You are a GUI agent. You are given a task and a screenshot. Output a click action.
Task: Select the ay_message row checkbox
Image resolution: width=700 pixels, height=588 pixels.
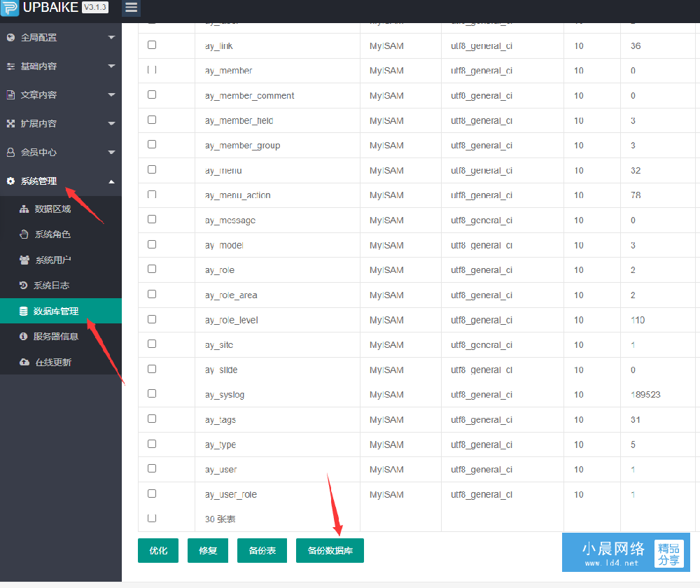click(152, 219)
